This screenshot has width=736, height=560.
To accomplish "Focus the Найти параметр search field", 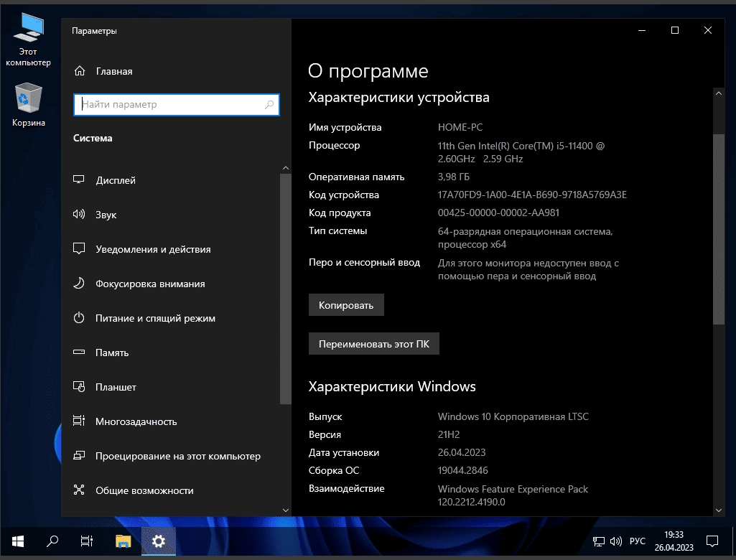I will click(x=177, y=105).
